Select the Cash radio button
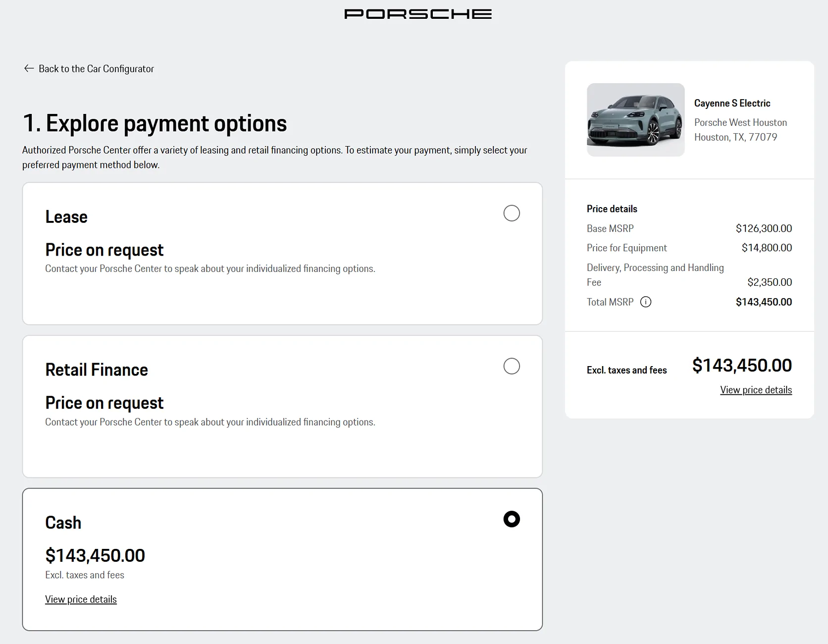 click(512, 519)
